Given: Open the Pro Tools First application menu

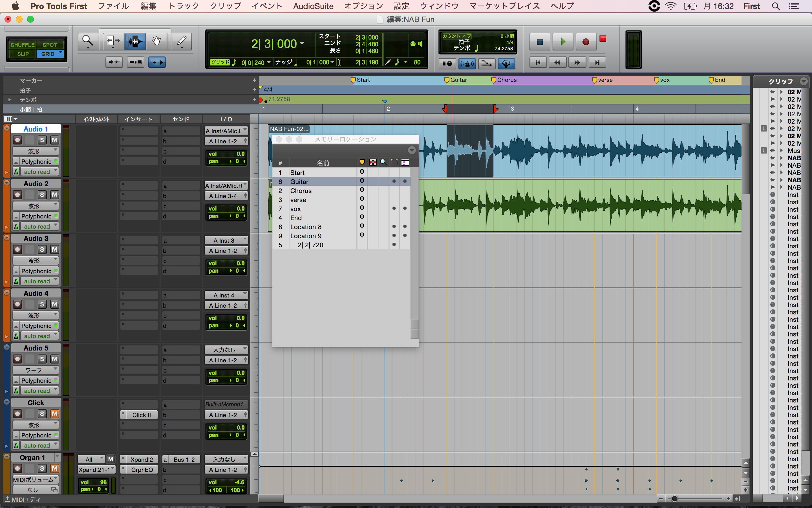Looking at the screenshot, I should point(59,6).
